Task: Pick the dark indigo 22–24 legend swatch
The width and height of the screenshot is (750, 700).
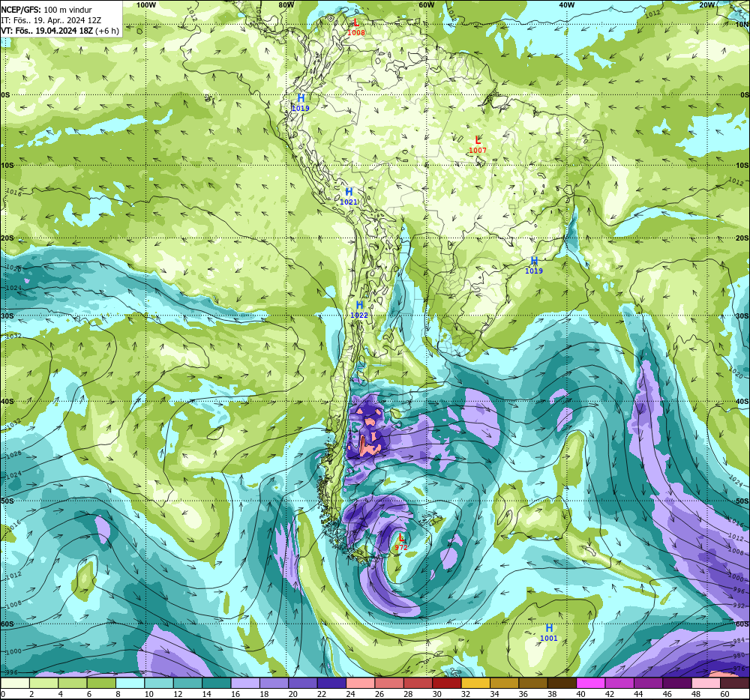Action: [332, 684]
